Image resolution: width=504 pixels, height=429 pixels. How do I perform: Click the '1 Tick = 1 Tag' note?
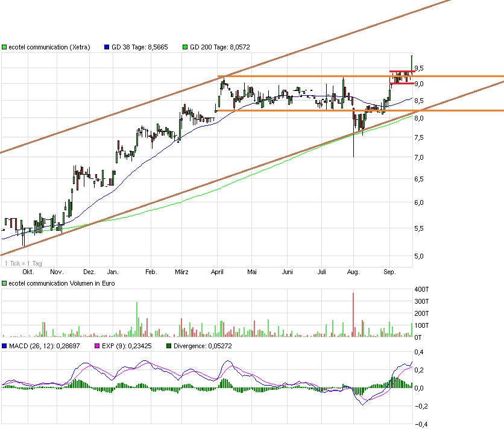(23, 263)
